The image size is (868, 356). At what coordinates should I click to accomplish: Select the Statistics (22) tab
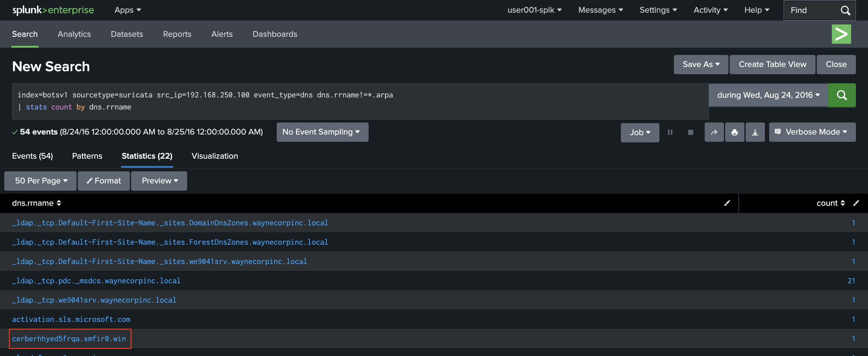pos(147,156)
